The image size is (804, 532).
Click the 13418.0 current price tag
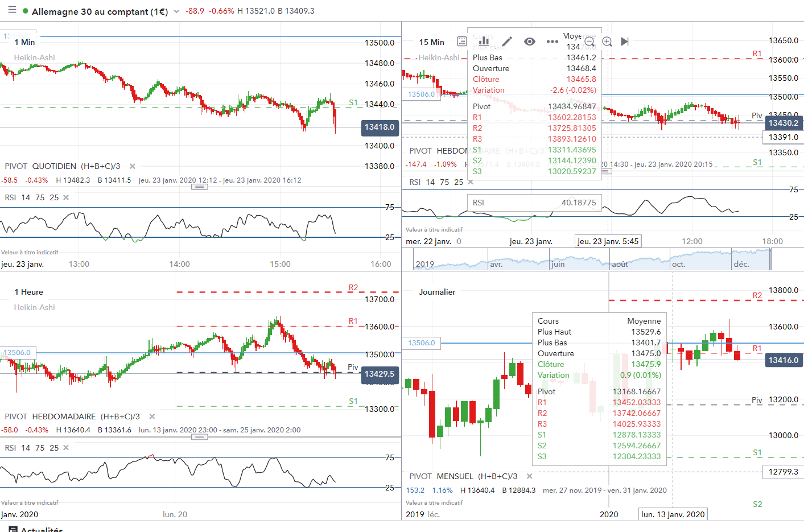pos(380,127)
